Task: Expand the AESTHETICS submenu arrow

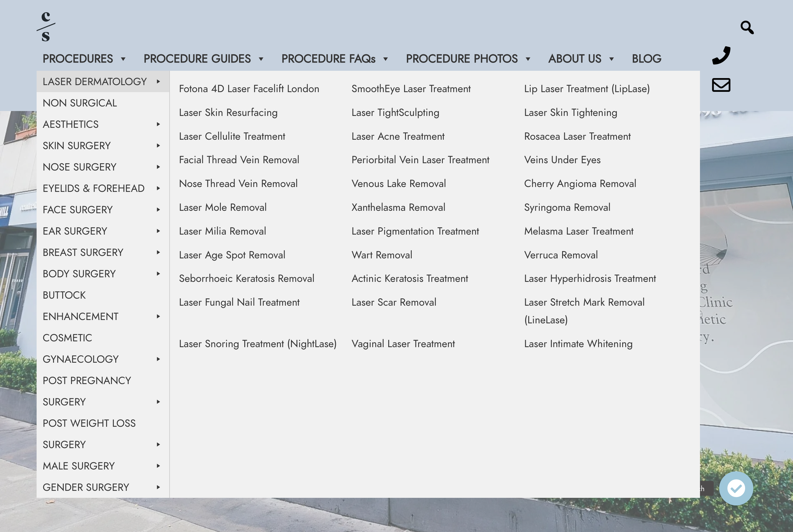Action: point(158,124)
